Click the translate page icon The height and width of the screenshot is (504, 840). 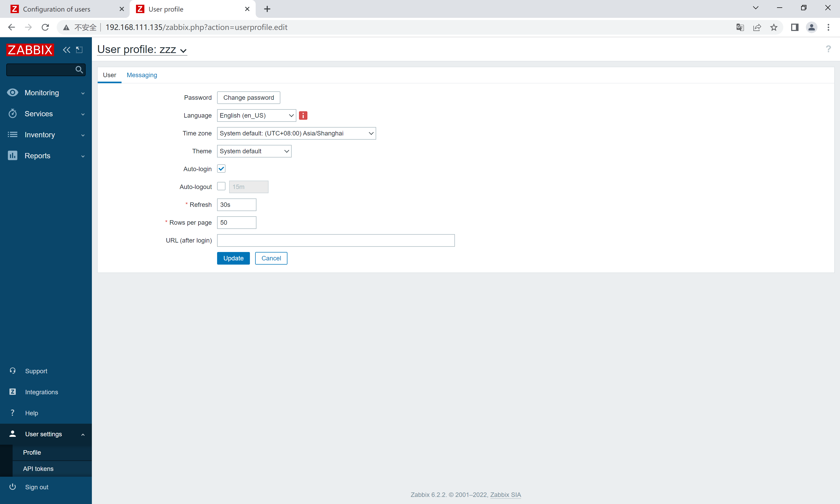(x=740, y=27)
